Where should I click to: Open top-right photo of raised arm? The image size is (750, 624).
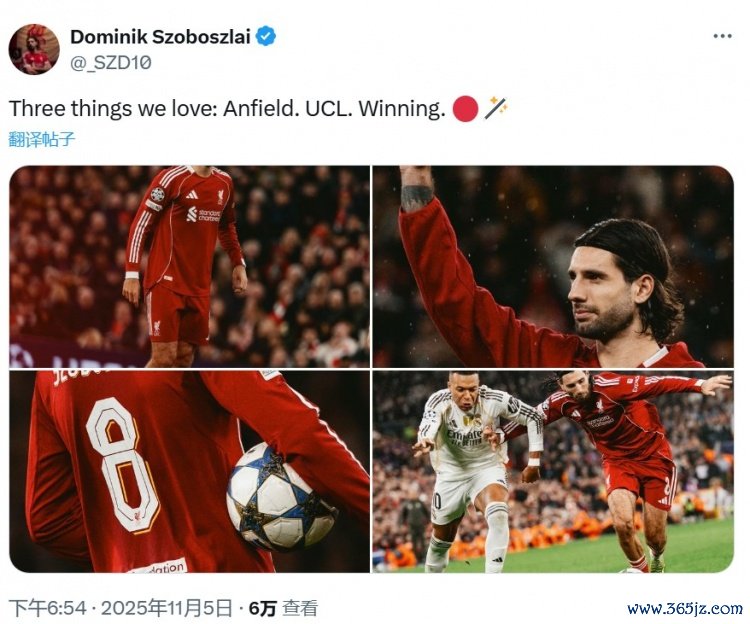[553, 266]
